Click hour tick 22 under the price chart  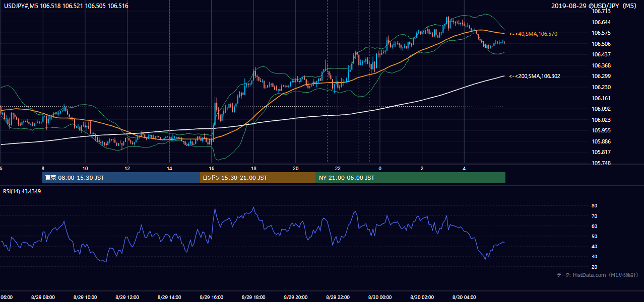[x=338, y=169]
